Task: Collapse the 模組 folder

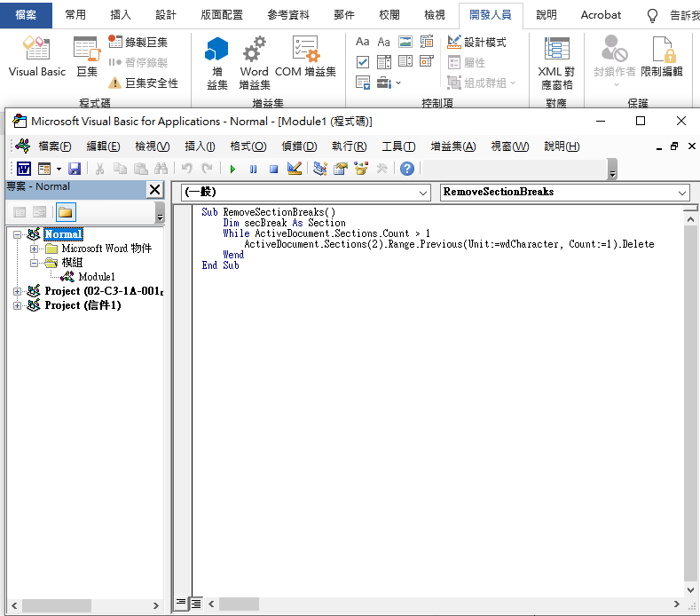Action: pyautogui.click(x=34, y=263)
